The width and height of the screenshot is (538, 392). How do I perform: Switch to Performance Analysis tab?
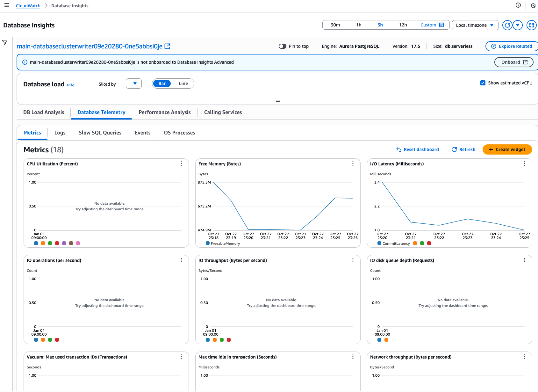click(164, 112)
